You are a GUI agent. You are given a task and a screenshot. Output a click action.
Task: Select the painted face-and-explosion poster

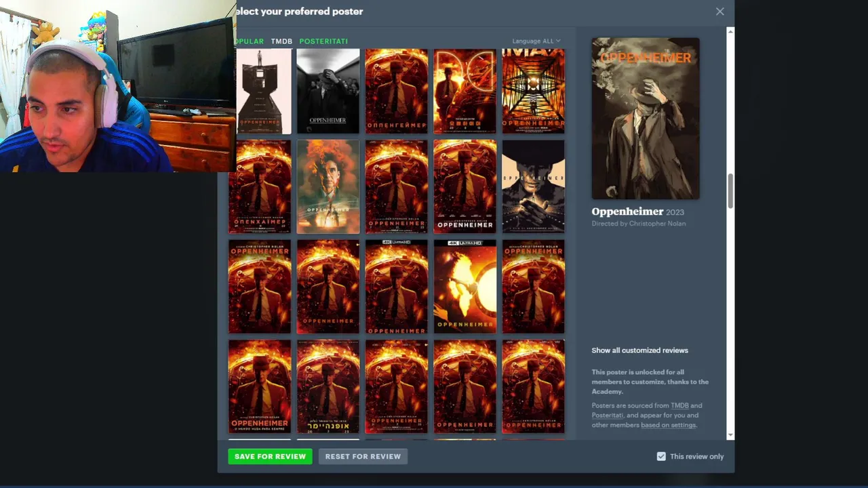point(328,186)
